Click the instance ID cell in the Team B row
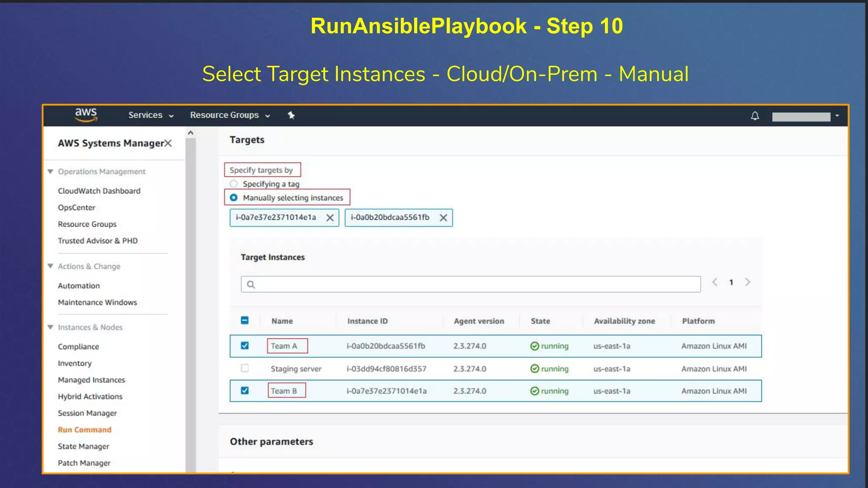868x488 pixels. click(x=387, y=391)
